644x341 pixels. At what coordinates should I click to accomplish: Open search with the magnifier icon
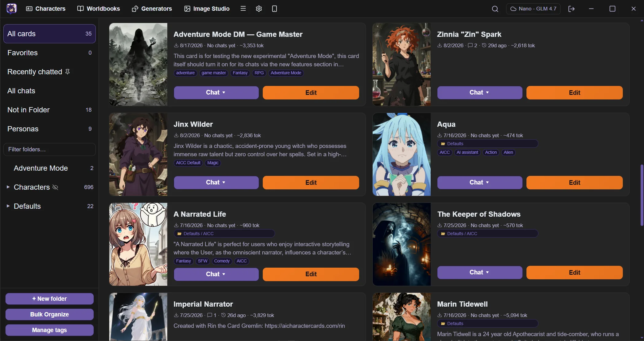(x=495, y=9)
